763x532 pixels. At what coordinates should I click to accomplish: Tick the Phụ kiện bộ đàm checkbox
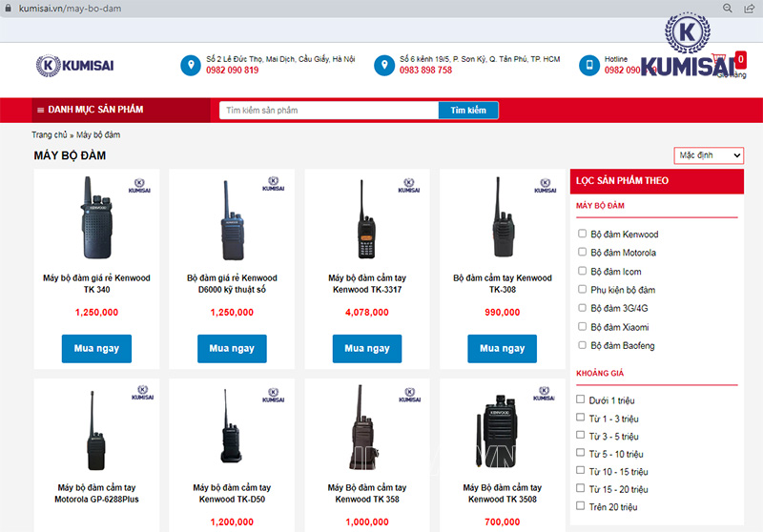(x=582, y=289)
